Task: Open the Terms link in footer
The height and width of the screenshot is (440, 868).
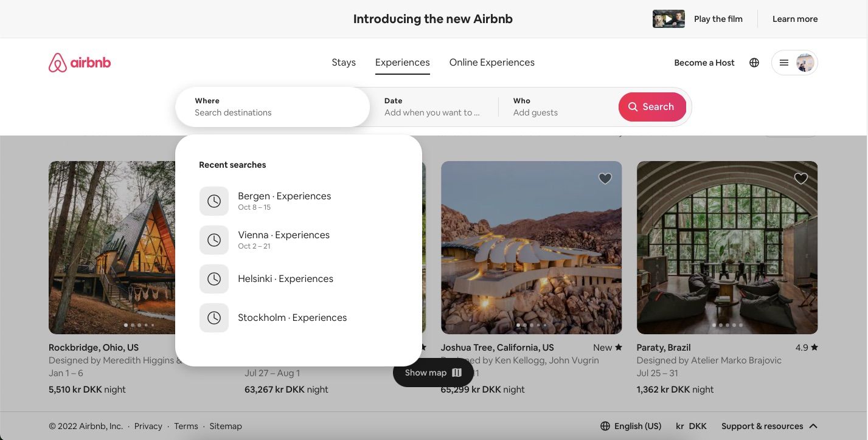Action: [x=186, y=426]
